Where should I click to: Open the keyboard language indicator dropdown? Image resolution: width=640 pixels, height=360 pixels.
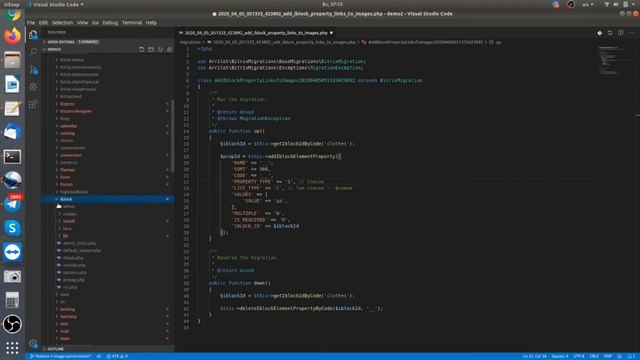tap(588, 4)
